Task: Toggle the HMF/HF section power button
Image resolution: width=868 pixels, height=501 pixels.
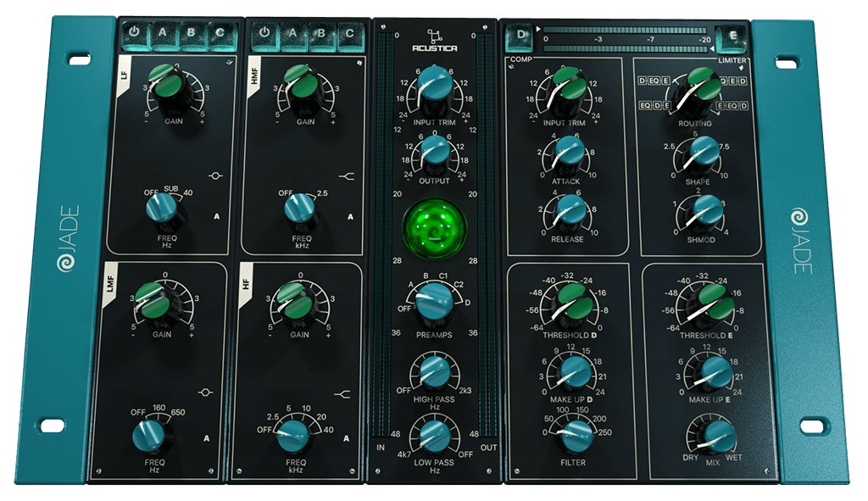Action: point(264,33)
